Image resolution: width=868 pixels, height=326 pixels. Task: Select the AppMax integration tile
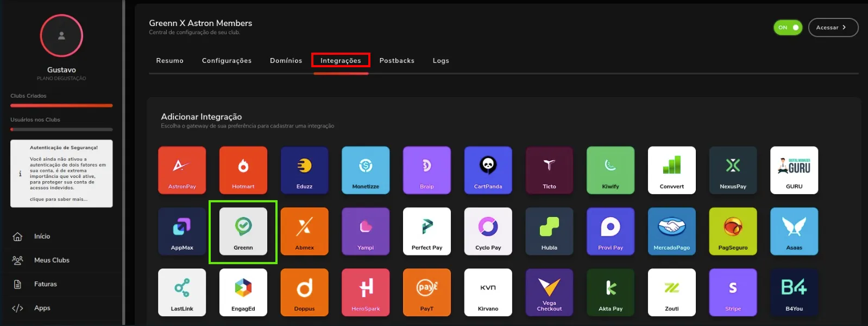click(x=182, y=232)
